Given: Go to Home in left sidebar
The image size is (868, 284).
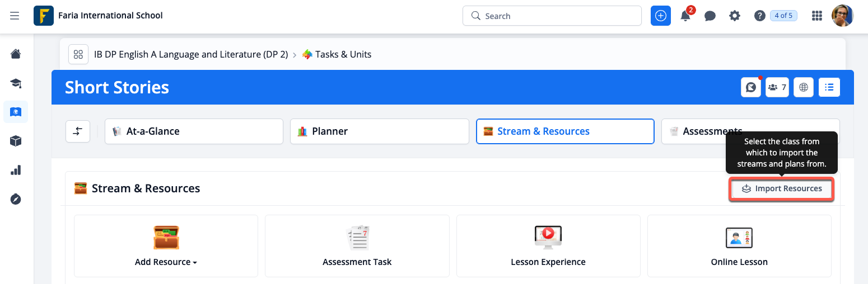Looking at the screenshot, I should point(16,54).
